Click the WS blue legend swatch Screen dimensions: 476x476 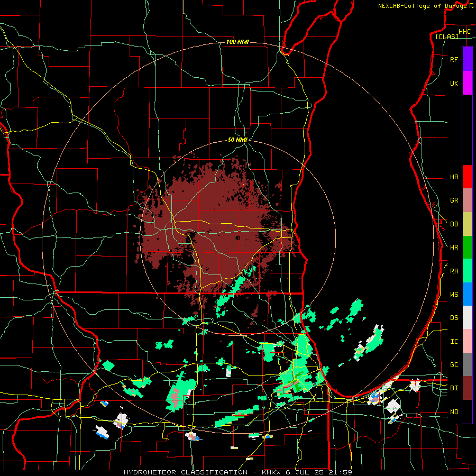[467, 294]
